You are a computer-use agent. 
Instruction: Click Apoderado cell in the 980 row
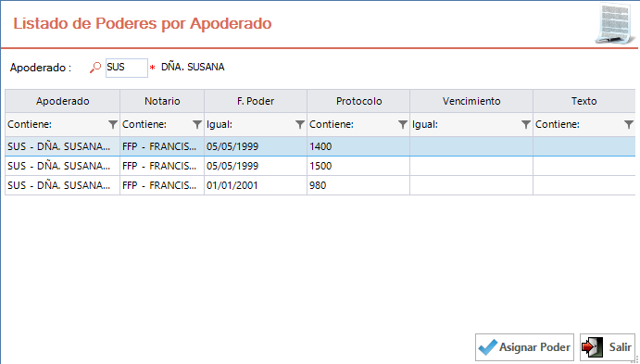[62, 185]
